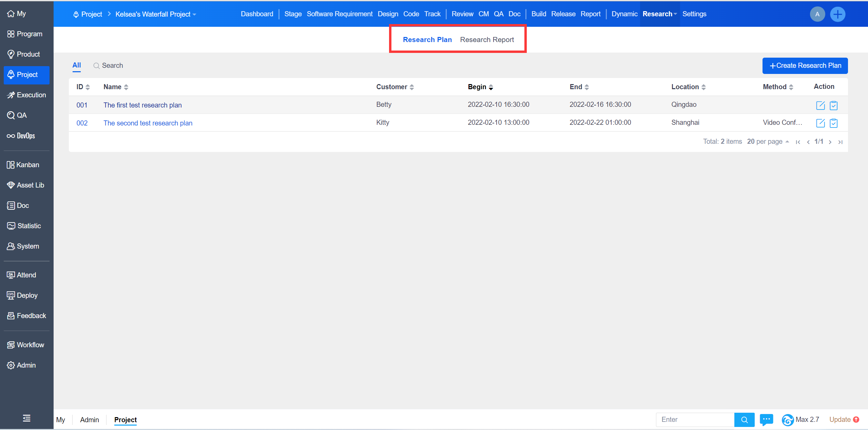Screen dimensions: 868x430
Task: Click the Enter search input field
Action: 695,419
